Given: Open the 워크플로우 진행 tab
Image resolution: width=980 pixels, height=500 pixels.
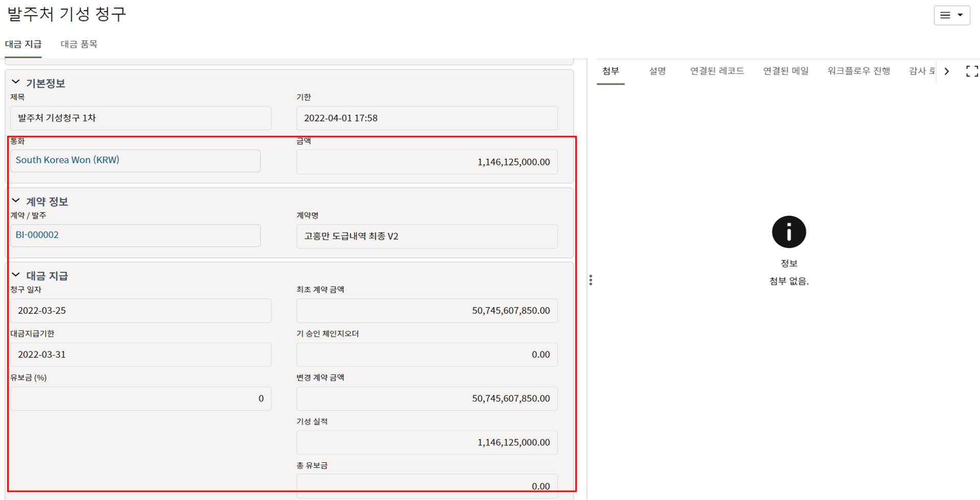Looking at the screenshot, I should pos(858,71).
